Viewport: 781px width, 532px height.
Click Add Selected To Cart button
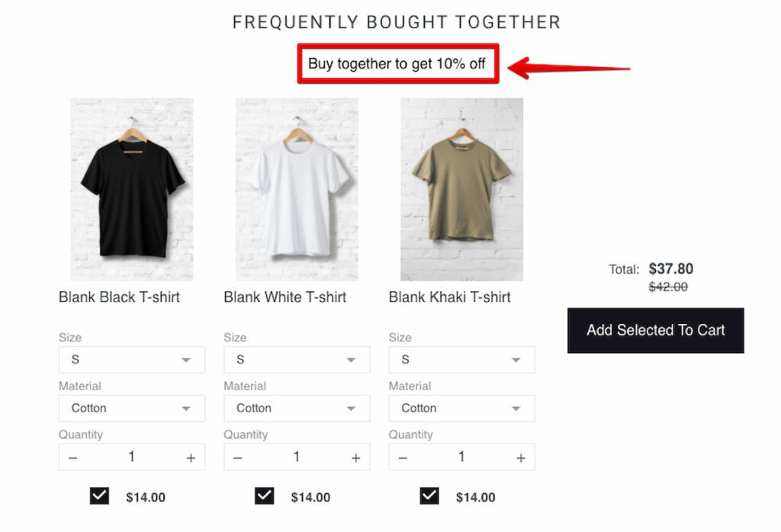click(x=655, y=330)
